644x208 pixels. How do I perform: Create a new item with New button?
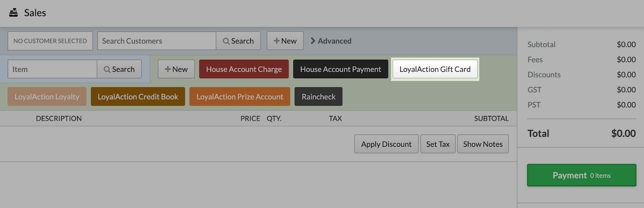176,69
